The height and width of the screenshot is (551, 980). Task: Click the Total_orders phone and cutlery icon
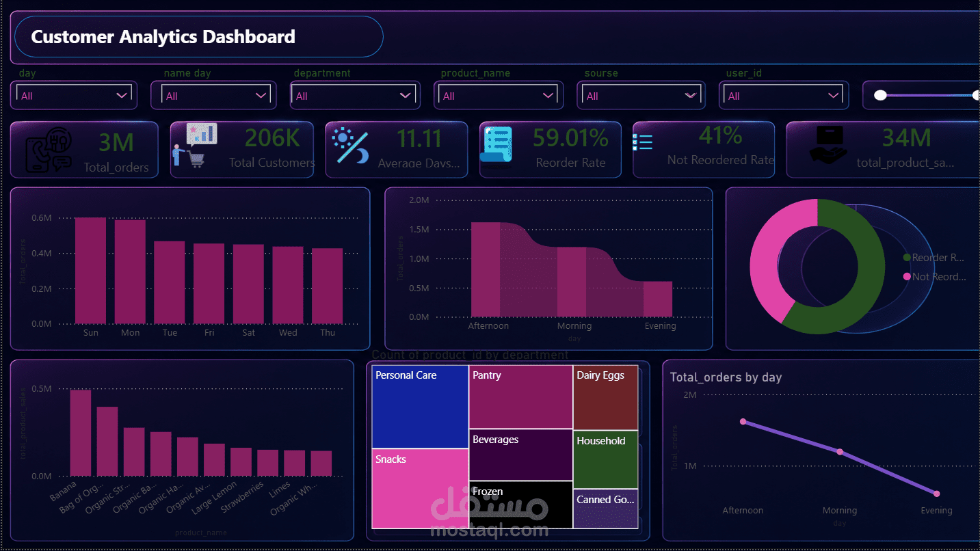click(49, 149)
